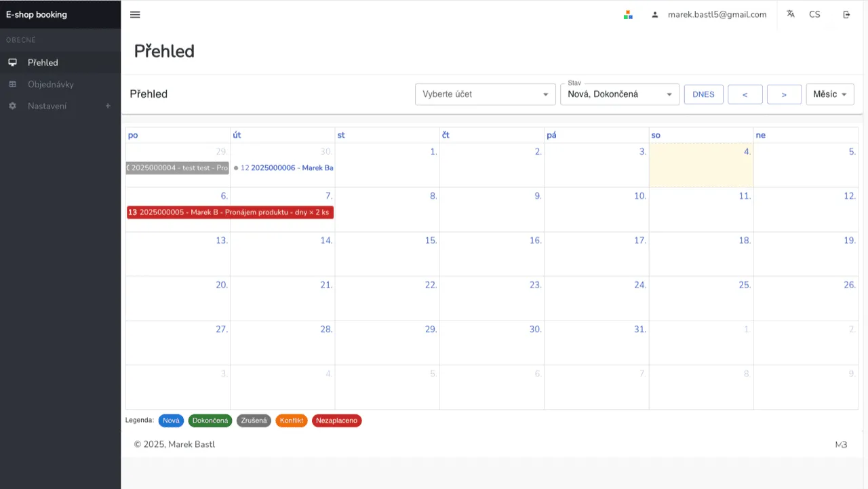The image size is (868, 489).
Task: Click the Objednávky table icon
Action: [12, 84]
